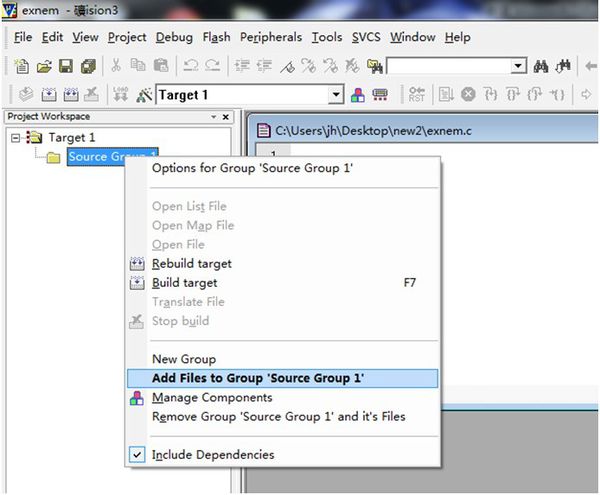Copy selection toolbar icon
This screenshot has width=600, height=495.
[138, 66]
